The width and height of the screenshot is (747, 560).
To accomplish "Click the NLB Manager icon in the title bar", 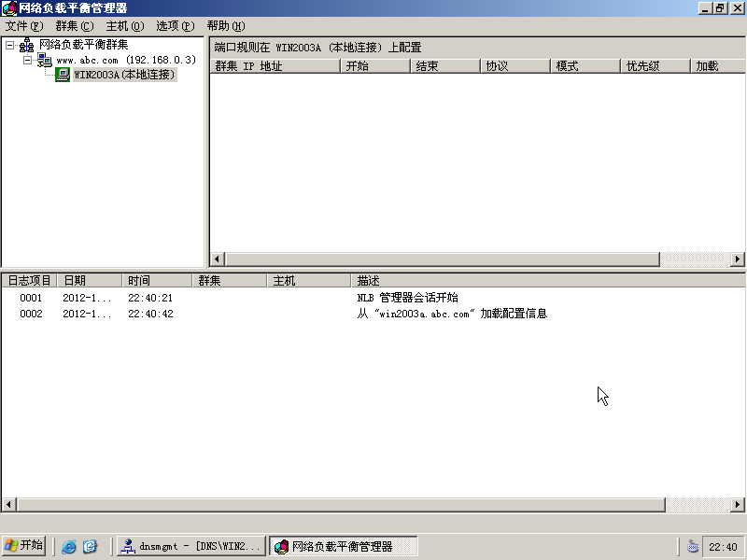I will (x=7, y=7).
